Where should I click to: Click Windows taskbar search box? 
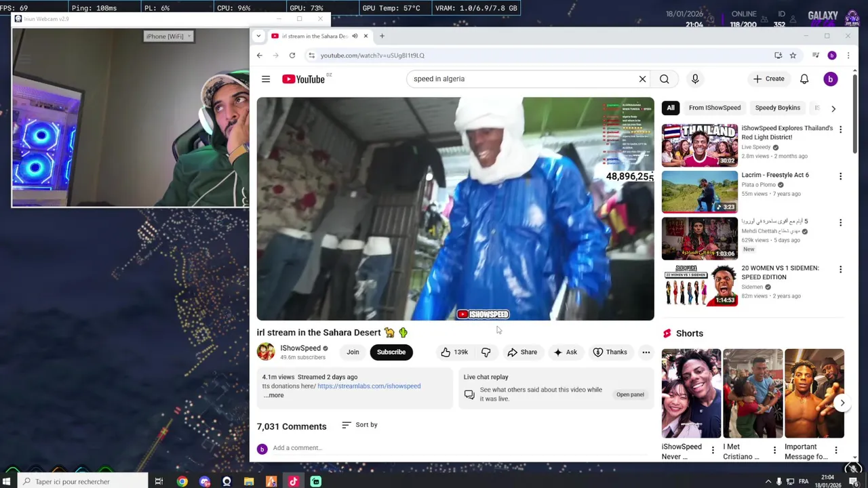pos(81,481)
